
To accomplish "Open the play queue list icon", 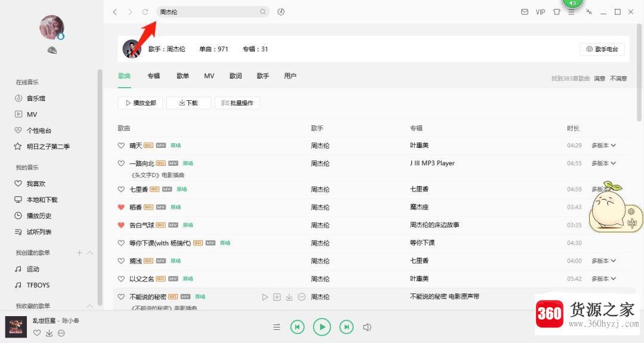I will coord(277,327).
